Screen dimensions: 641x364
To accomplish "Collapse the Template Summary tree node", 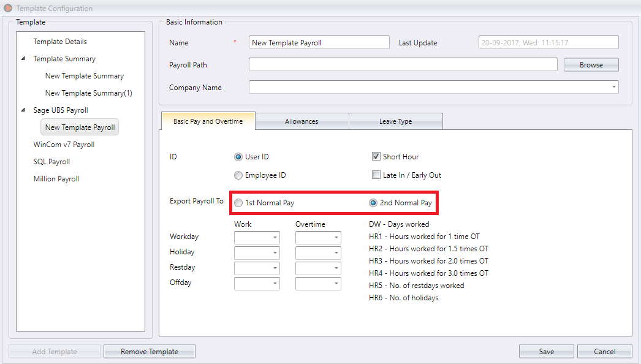I will [x=23, y=58].
